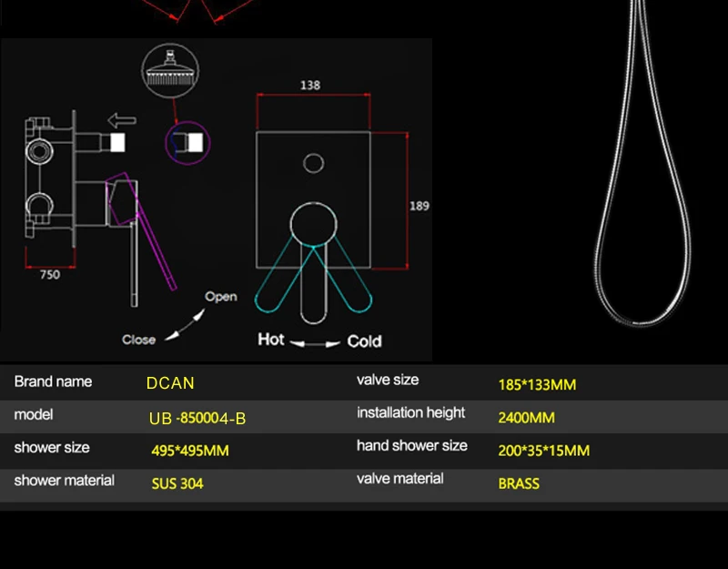Click the left-pointing arrow above diverter
This screenshot has width=728, height=569.
coord(122,120)
